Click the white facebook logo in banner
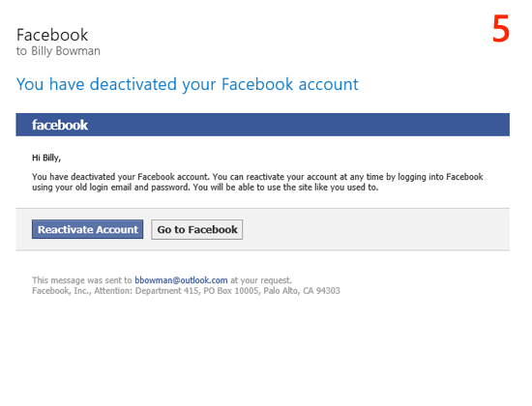Image resolution: width=532 pixels, height=406 pixels. pyautogui.click(x=60, y=125)
